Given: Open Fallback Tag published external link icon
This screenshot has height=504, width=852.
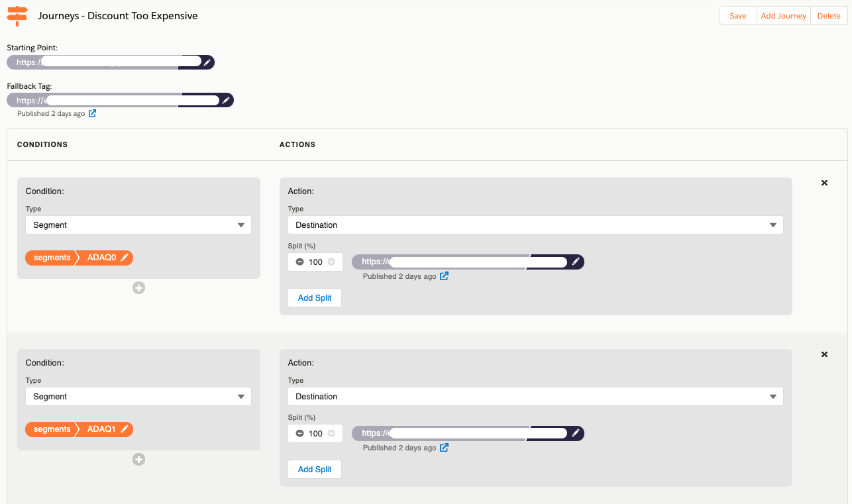Looking at the screenshot, I should 93,113.
